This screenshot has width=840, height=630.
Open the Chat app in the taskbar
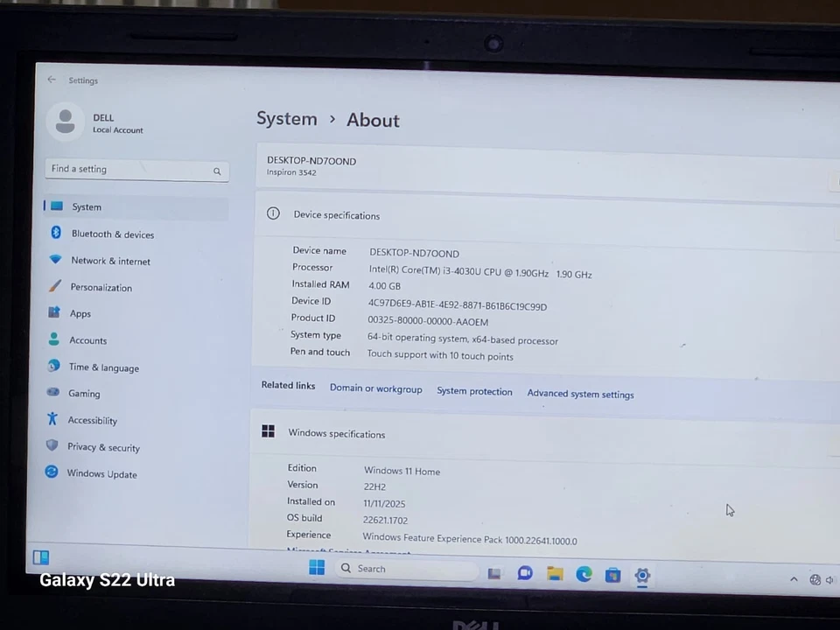524,573
